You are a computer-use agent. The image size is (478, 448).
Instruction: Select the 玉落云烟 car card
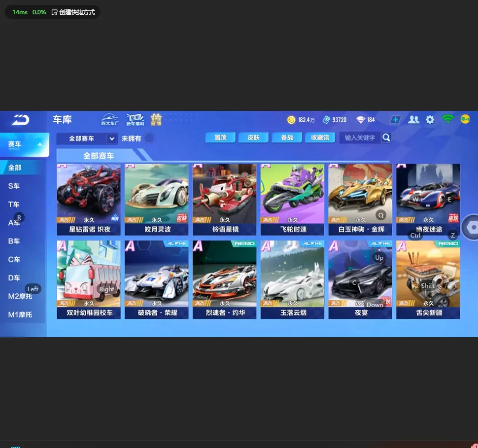292,279
